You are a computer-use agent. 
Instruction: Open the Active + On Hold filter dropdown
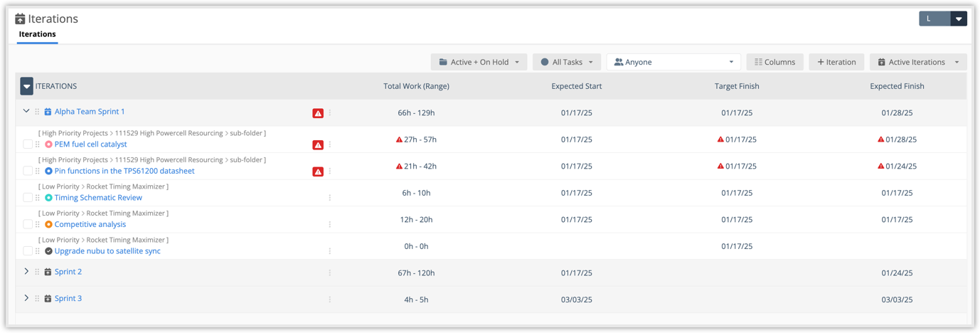[479, 62]
